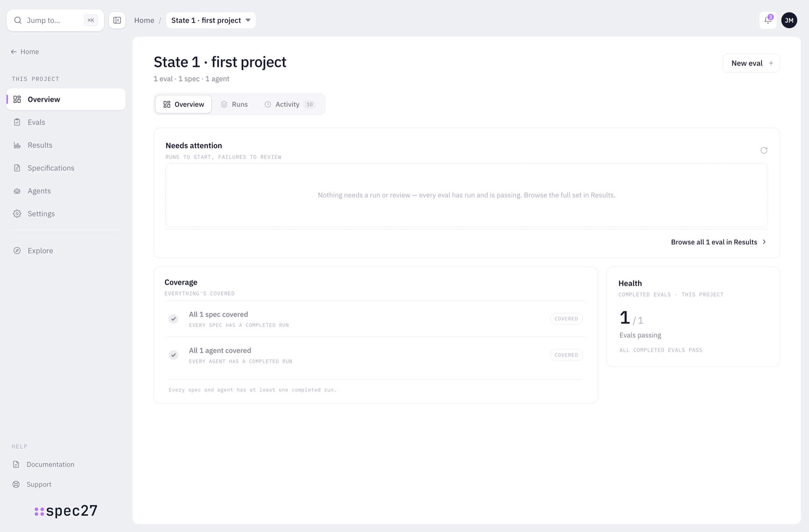Viewport: 809px width, 532px height.
Task: Click the chevron after Browse all 1 eval
Action: click(x=764, y=242)
